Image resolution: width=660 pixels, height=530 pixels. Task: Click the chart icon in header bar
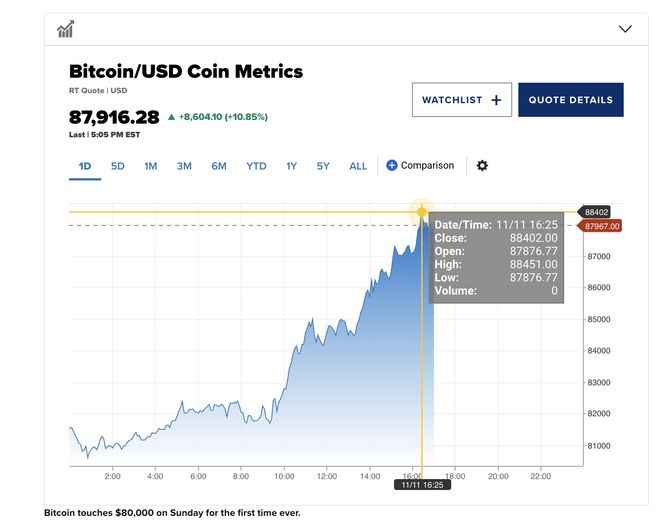pyautogui.click(x=66, y=29)
